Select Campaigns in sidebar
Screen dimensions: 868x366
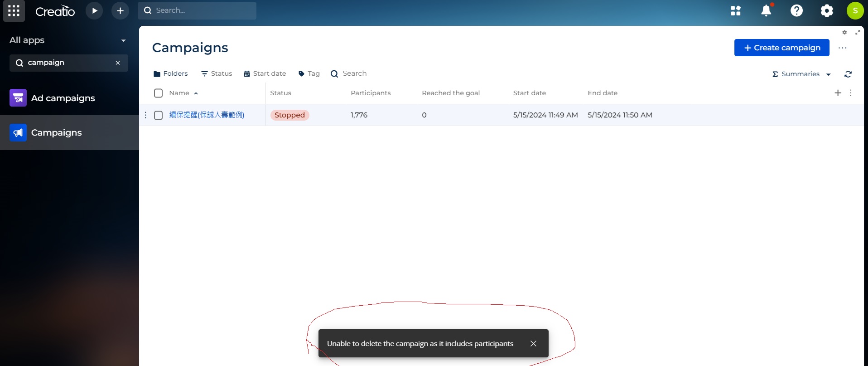pyautogui.click(x=69, y=133)
